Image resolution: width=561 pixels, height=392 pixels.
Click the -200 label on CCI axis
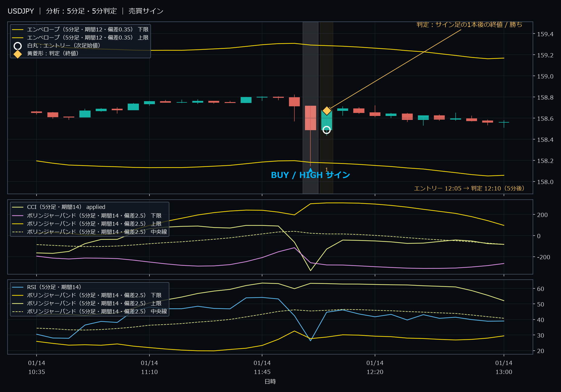pyautogui.click(x=543, y=257)
